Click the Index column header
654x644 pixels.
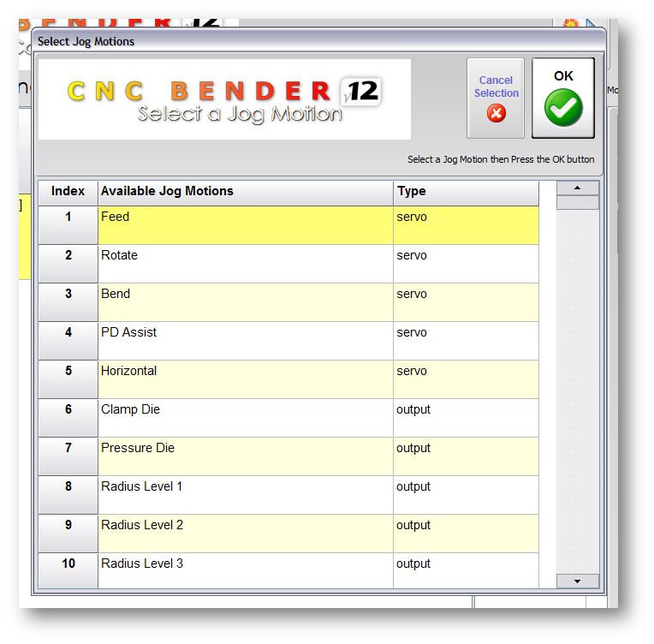68,192
